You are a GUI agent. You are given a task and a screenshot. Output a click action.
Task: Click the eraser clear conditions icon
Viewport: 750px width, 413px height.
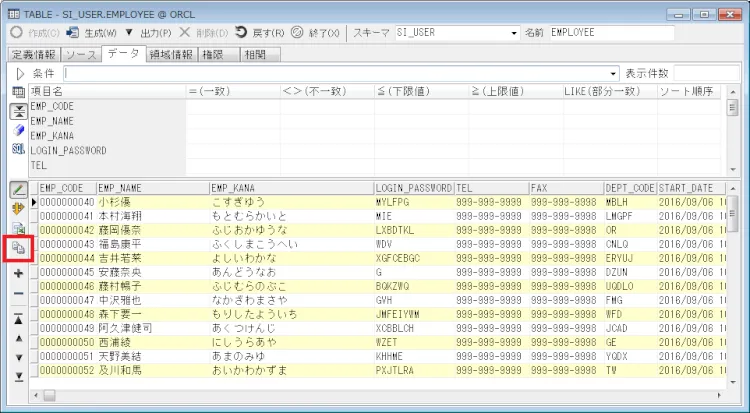pyautogui.click(x=18, y=130)
